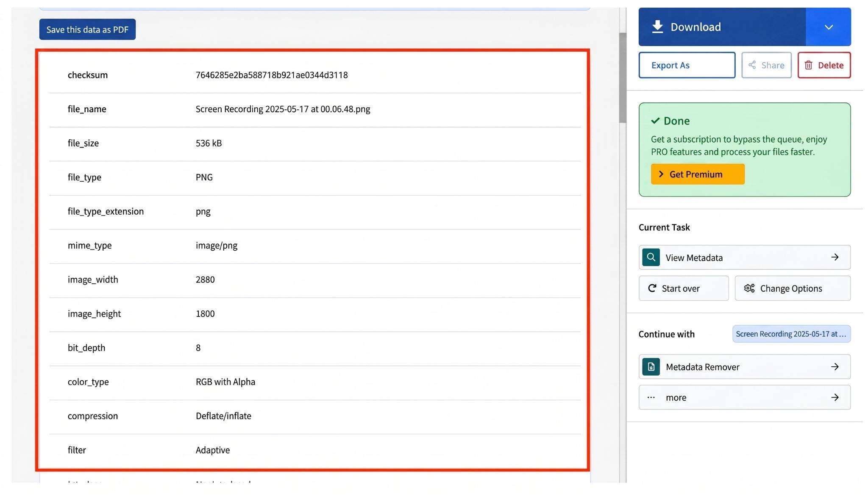Viewport: 868px width, 498px height.
Task: Click the file_size value 536 kB
Action: tap(209, 143)
